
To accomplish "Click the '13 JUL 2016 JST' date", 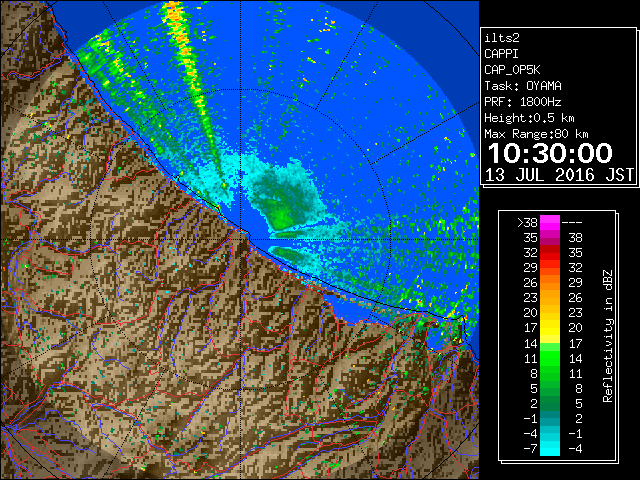I will tap(559, 175).
